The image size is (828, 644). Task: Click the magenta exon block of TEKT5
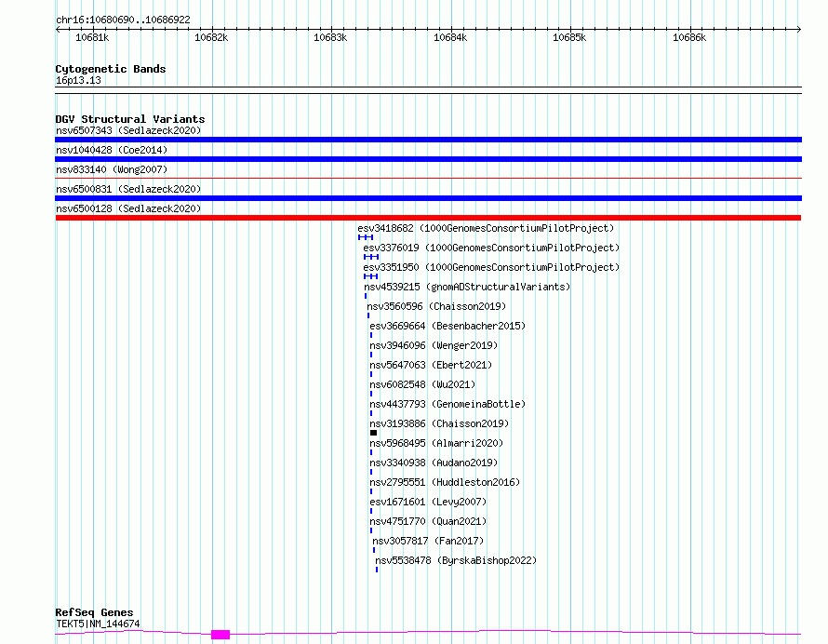(x=220, y=635)
